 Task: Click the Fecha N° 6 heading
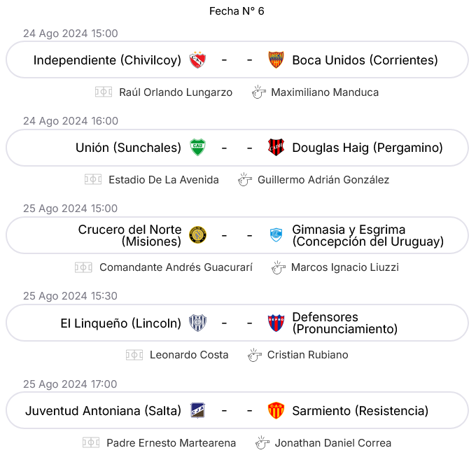click(x=237, y=11)
